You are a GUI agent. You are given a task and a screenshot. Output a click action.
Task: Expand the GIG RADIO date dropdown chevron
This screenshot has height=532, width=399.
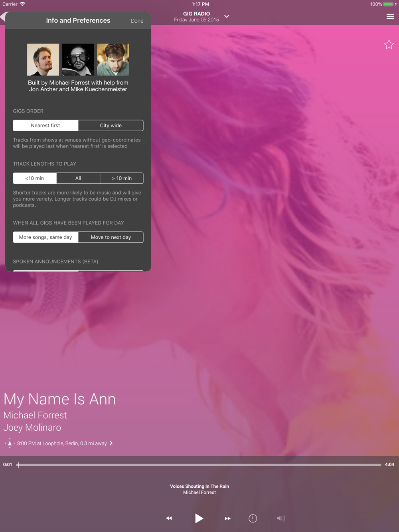coord(227,16)
